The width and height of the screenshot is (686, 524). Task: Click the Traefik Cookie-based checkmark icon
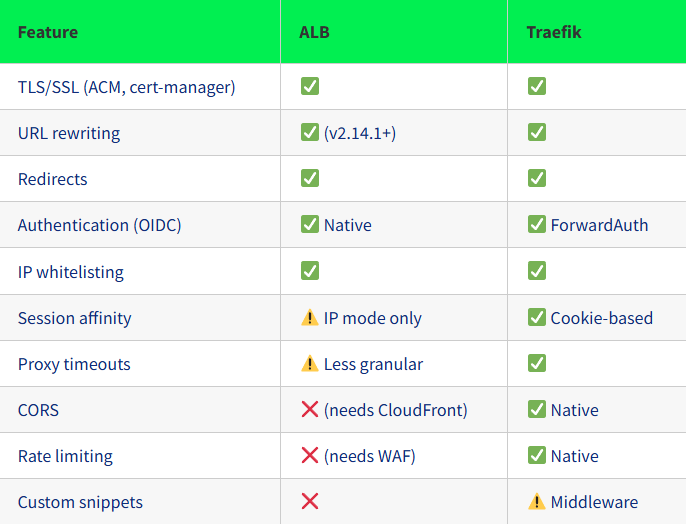(x=537, y=318)
